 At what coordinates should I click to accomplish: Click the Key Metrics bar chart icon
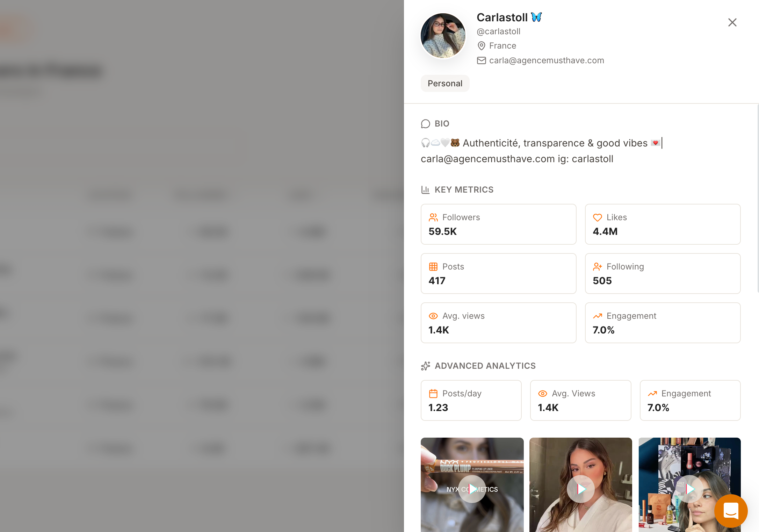click(425, 190)
